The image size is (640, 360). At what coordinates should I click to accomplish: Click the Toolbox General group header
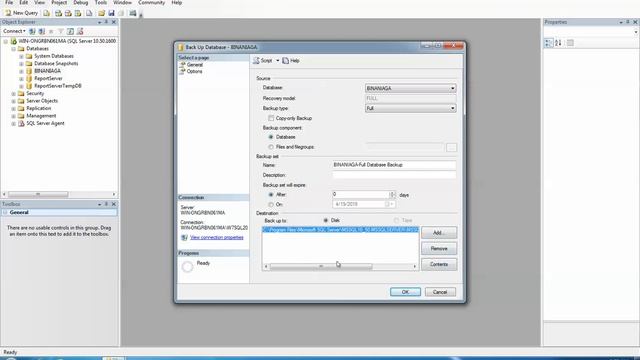[59, 212]
